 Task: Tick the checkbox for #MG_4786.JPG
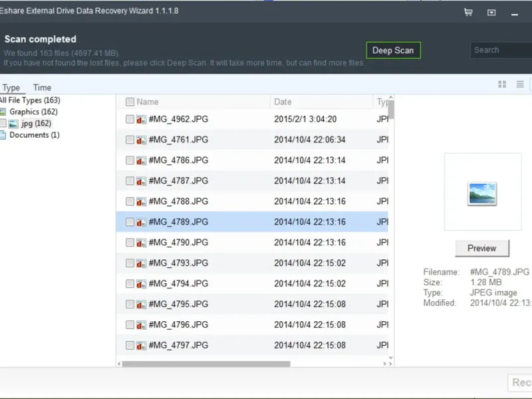(x=130, y=160)
